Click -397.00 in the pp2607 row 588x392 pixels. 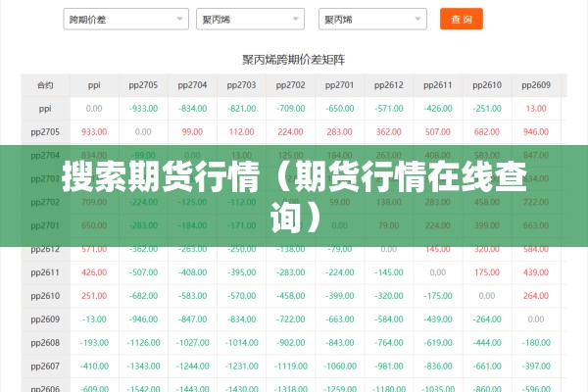(536, 367)
